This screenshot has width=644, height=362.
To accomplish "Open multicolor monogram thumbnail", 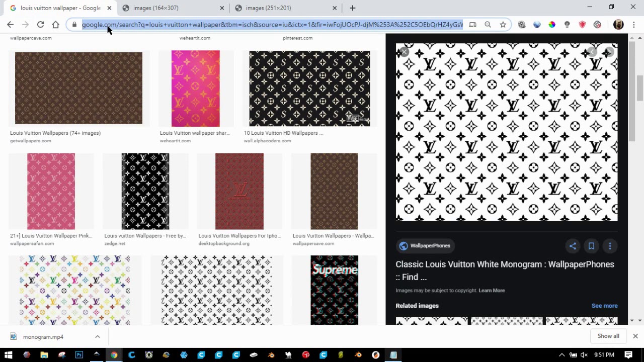I will click(x=74, y=290).
